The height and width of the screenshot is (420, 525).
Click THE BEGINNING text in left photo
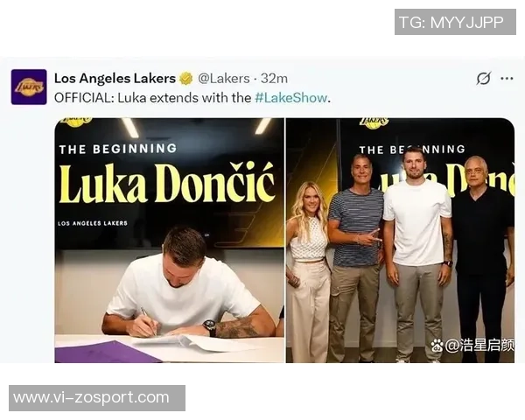(118, 149)
